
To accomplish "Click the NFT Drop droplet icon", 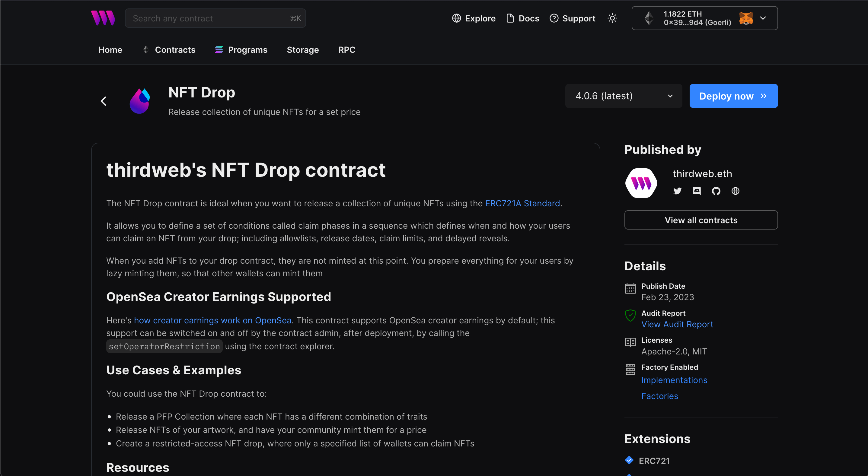I will point(140,100).
